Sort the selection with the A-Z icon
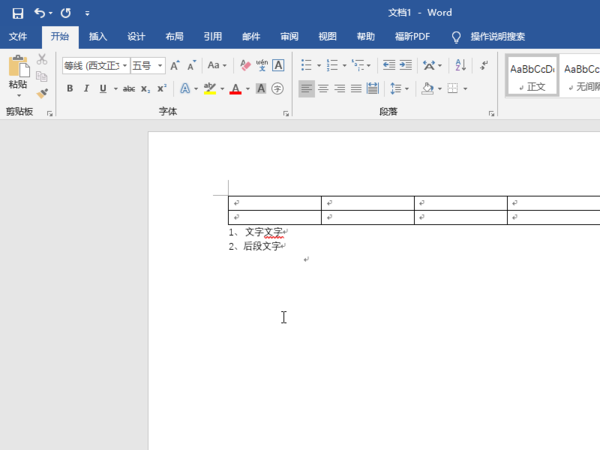600x450 pixels. tap(461, 65)
